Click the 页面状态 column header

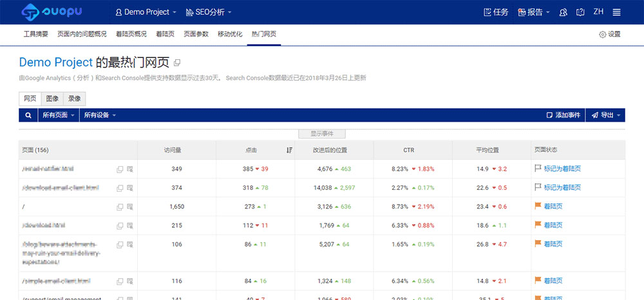[546, 150]
